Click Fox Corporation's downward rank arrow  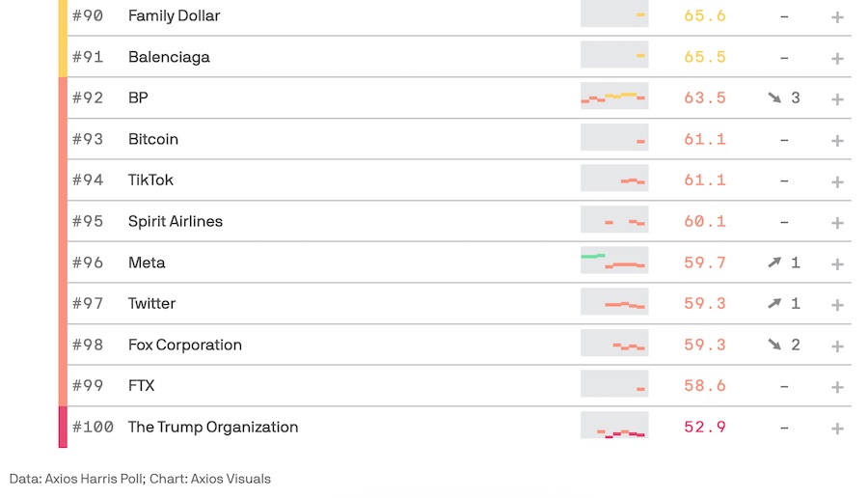pos(773,345)
